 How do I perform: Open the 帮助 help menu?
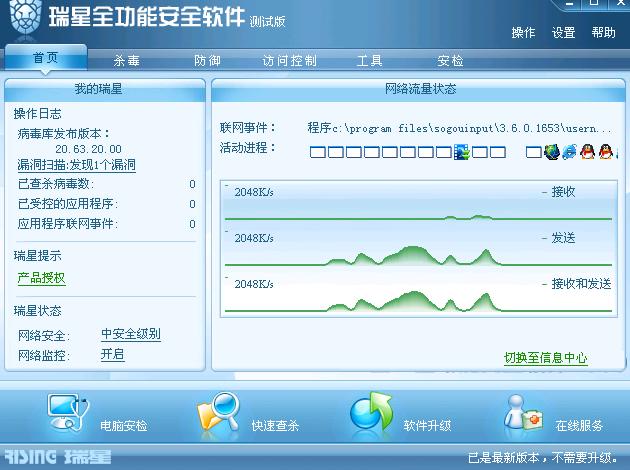pyautogui.click(x=603, y=32)
